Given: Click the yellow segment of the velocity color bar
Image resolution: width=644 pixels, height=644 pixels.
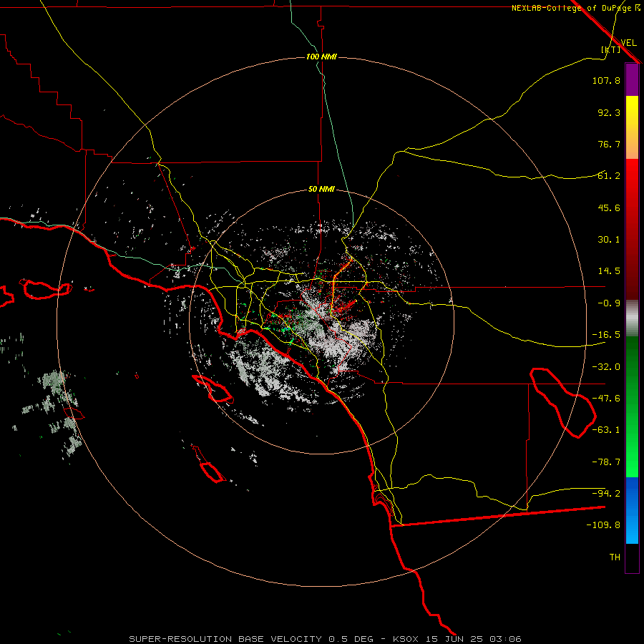Looking at the screenshot, I should point(632,127).
